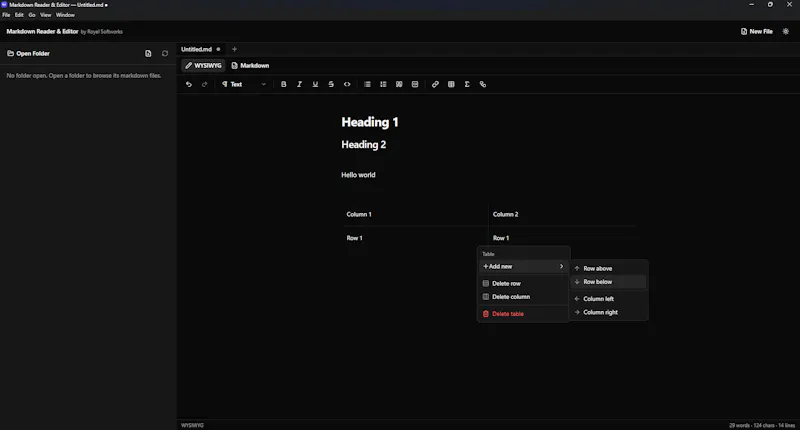Add a Row above

tap(609, 268)
